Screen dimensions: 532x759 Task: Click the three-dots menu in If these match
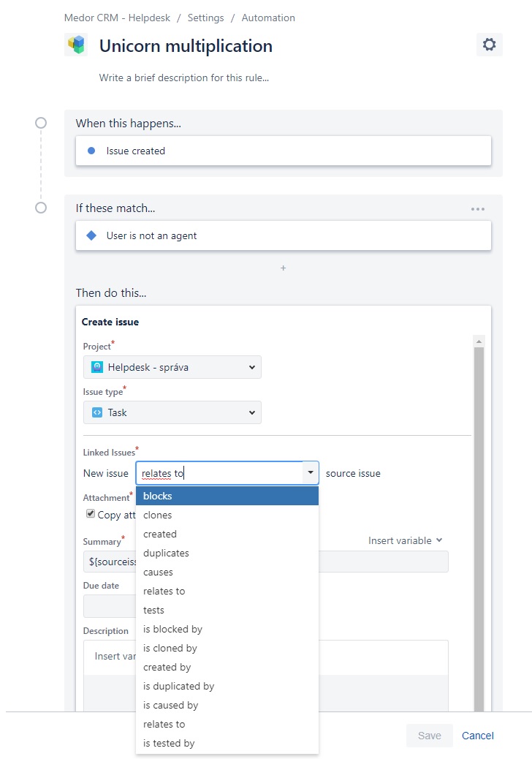tap(478, 209)
